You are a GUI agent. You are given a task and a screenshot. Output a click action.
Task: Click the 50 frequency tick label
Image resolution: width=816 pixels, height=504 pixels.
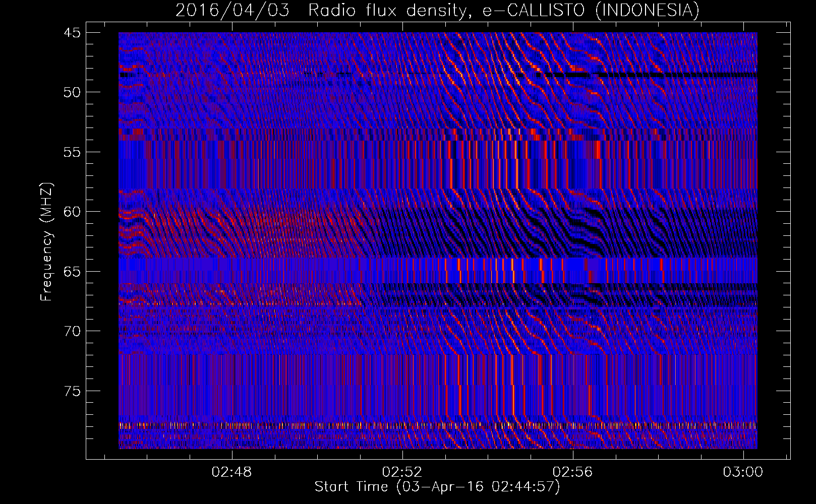click(x=72, y=92)
